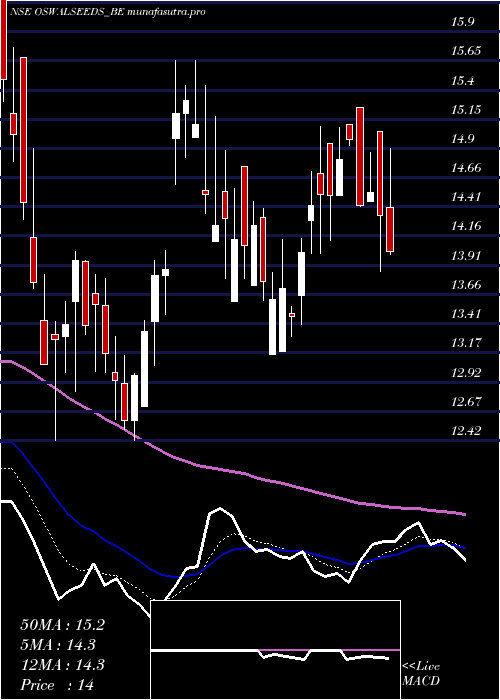Click the 12.67 price axis label
Viewport: 500px width, 700px height.
(x=466, y=402)
